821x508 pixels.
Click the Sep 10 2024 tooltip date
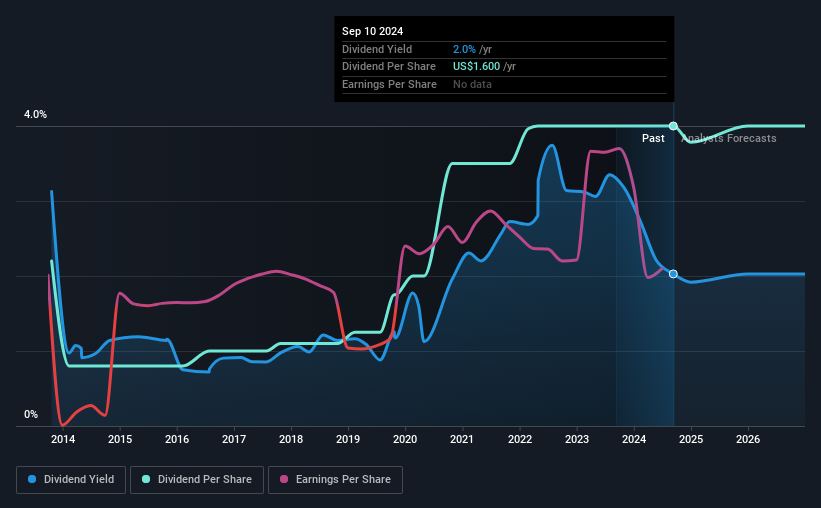(373, 31)
